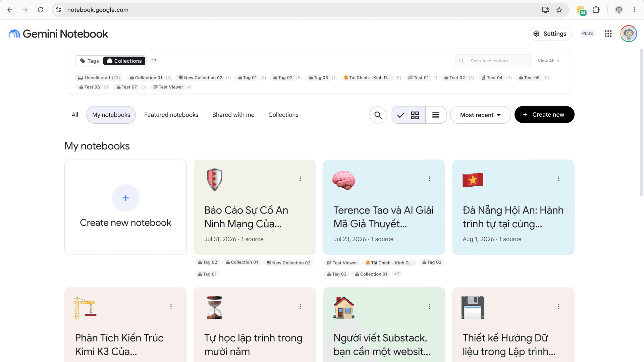The image size is (644, 362).
Task: Open options menu for Người viết Substack notebook
Action: 429,307
